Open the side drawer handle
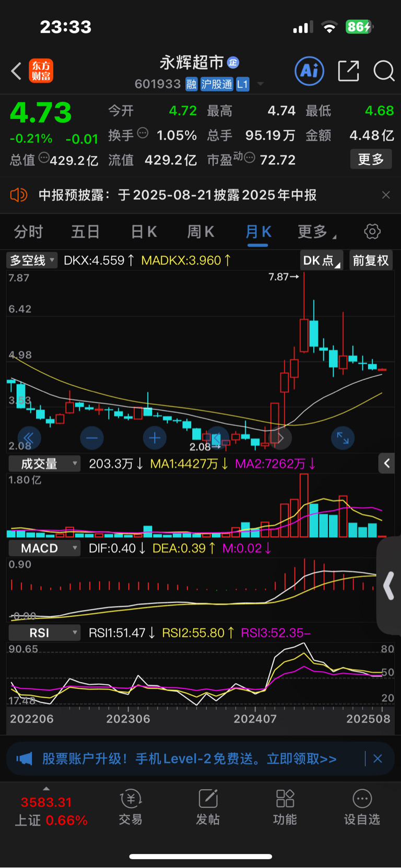Screen dimensions: 401x868 [x=388, y=586]
